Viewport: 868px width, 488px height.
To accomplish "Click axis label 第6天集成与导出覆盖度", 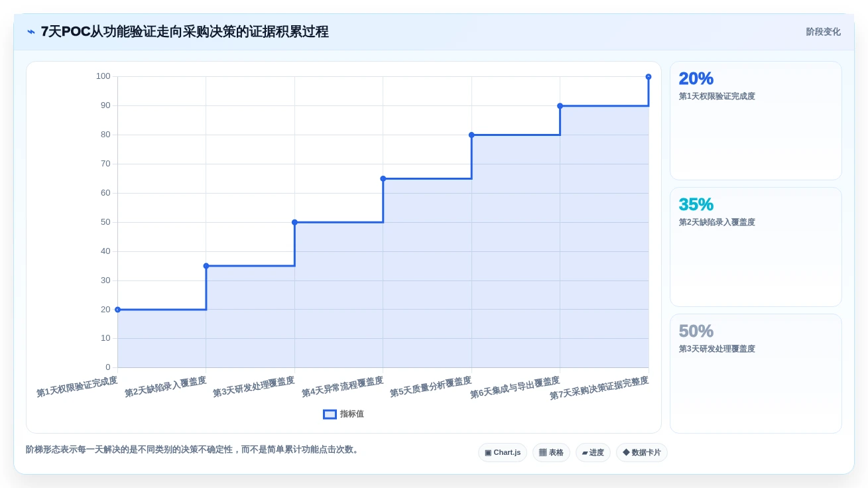I will tap(515, 388).
